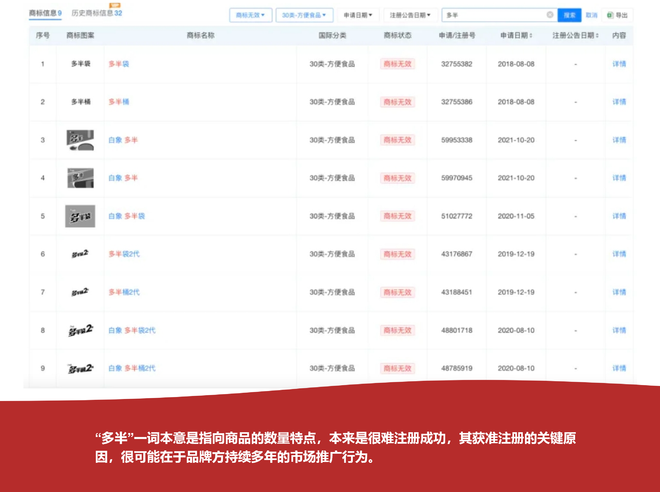Viewport: 660px width, 492px height.
Task: Expand 注册公告日期 filter dropdown
Action: point(410,15)
